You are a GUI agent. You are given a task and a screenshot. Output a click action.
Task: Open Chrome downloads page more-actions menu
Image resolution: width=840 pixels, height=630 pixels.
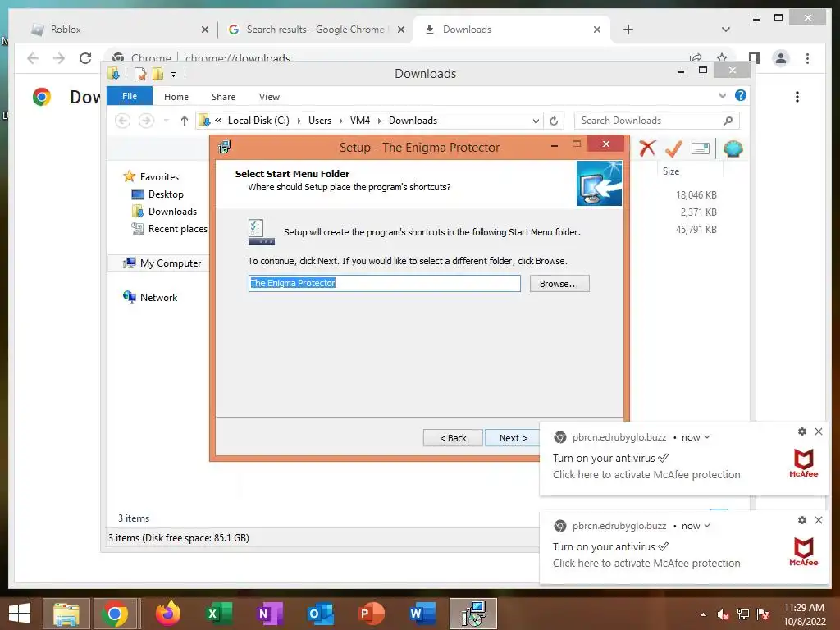(797, 97)
